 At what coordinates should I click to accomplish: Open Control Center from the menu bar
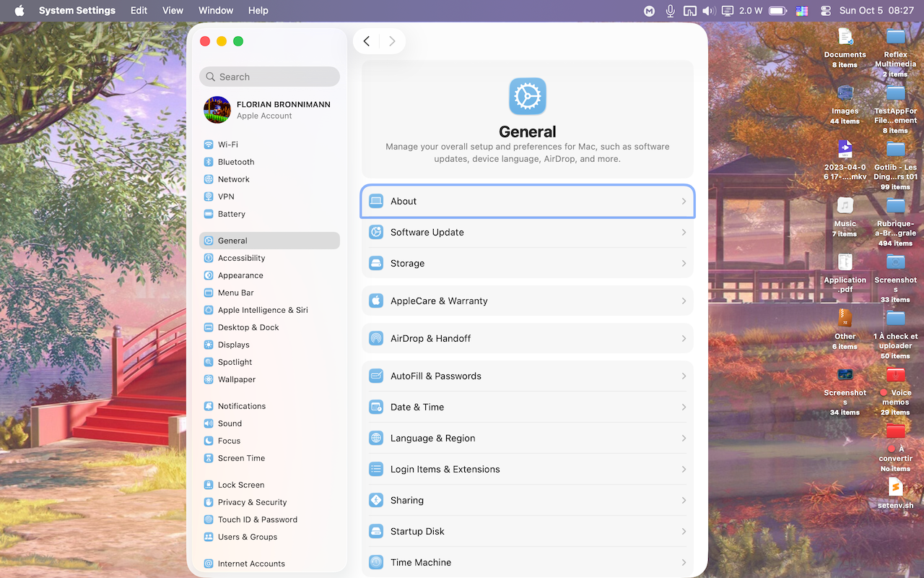826,11
